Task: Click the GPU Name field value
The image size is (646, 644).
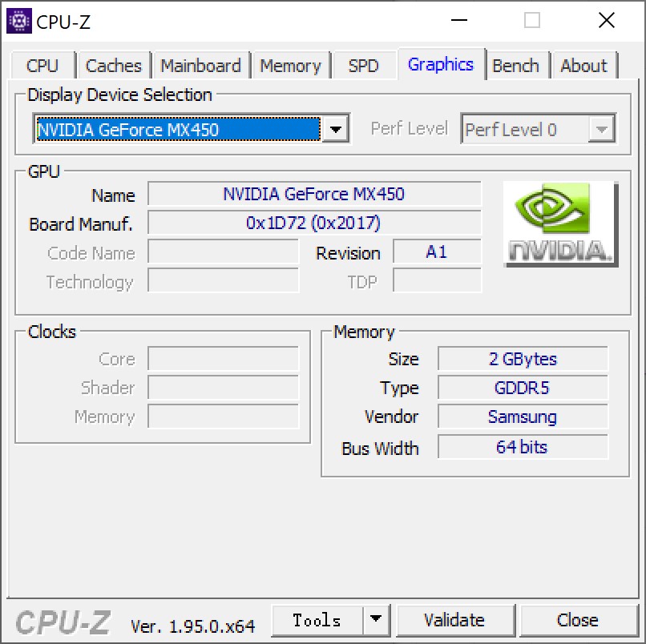Action: [x=314, y=194]
